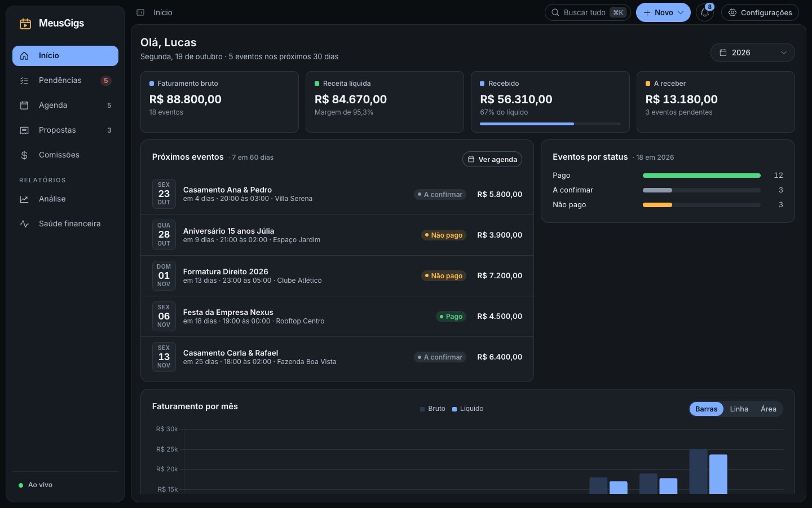Click the Análise chart icon

(24, 199)
